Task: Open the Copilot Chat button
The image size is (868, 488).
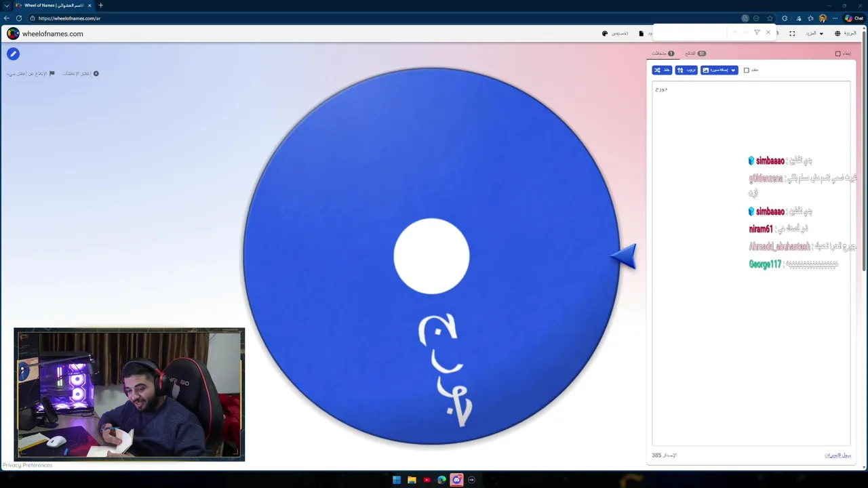Action: pos(854,18)
